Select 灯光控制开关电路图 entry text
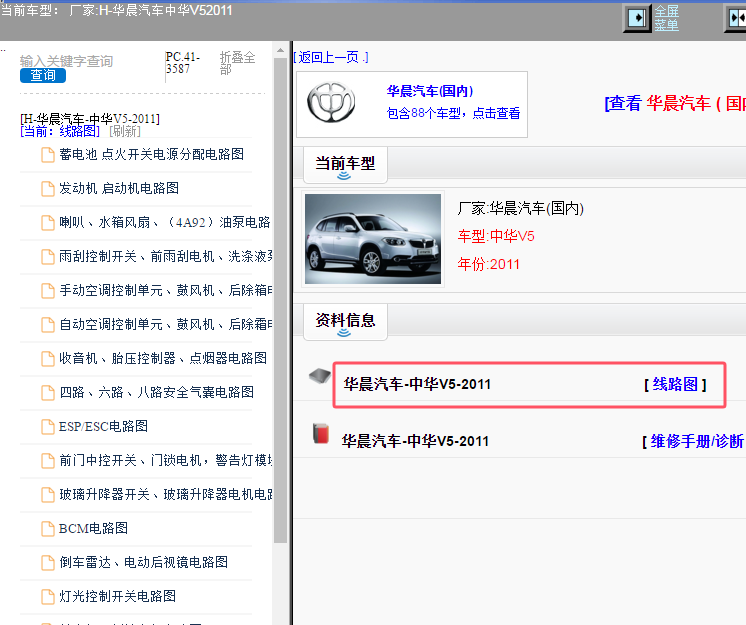Image resolution: width=746 pixels, height=625 pixels. pyautogui.click(x=118, y=596)
